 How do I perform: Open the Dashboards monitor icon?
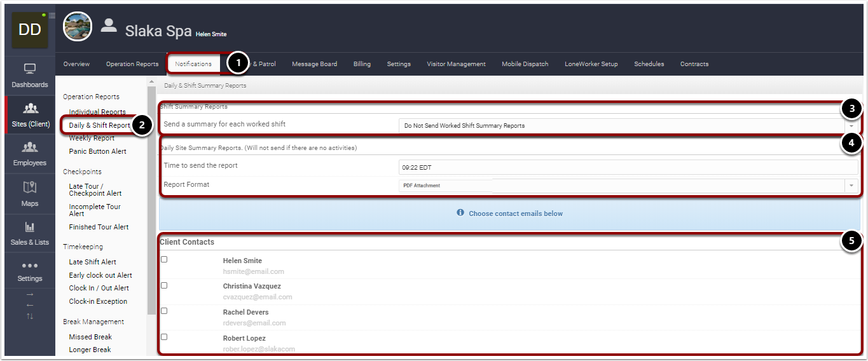coord(30,69)
